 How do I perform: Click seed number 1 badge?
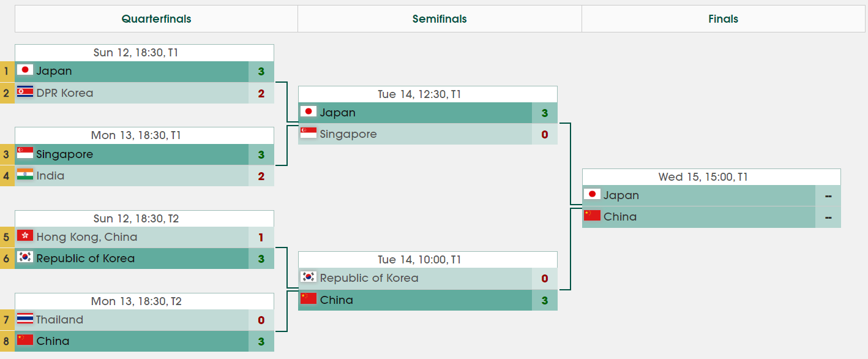(x=7, y=71)
